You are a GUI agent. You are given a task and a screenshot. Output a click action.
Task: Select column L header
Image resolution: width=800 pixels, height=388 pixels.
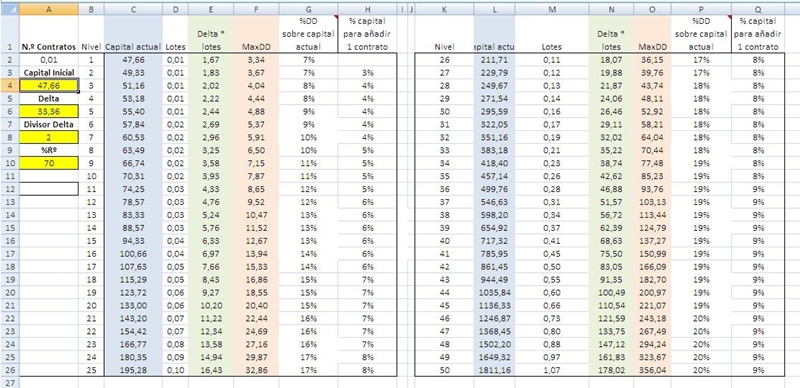[x=494, y=9]
